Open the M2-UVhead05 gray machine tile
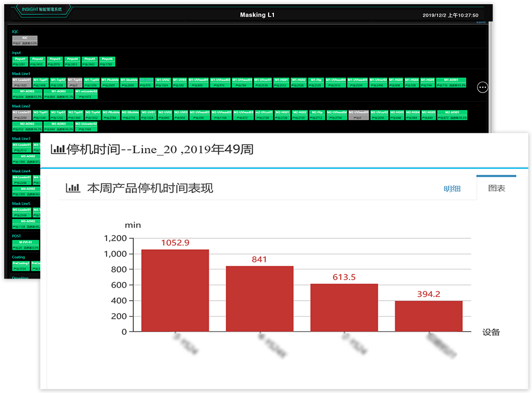The width and height of the screenshot is (532, 393). point(358,115)
